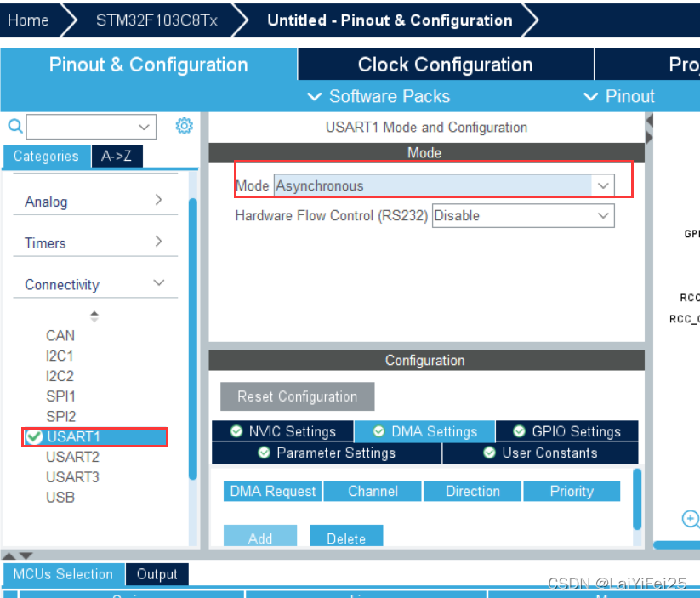Open the peripheral search combo box
Image resolution: width=700 pixels, height=598 pixels.
click(91, 127)
